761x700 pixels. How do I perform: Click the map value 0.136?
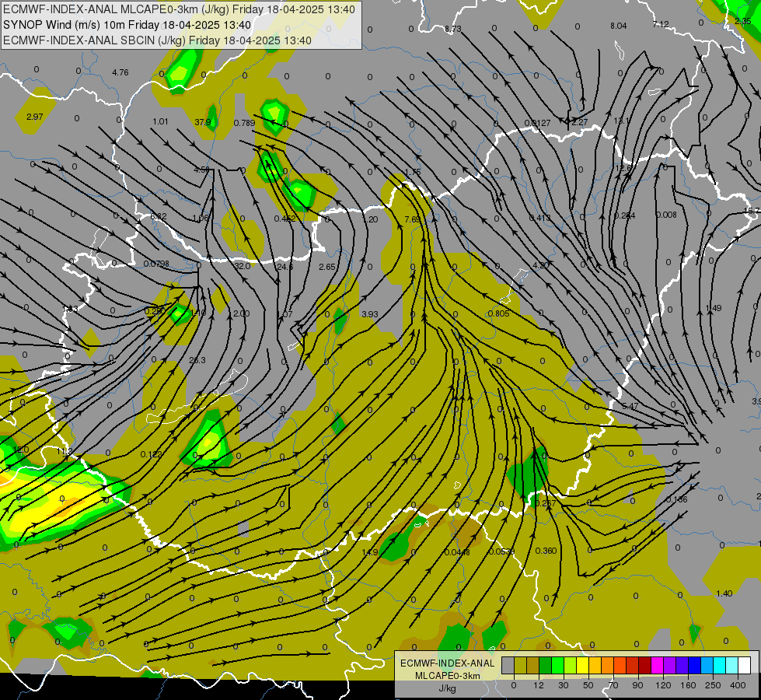pyautogui.click(x=676, y=499)
